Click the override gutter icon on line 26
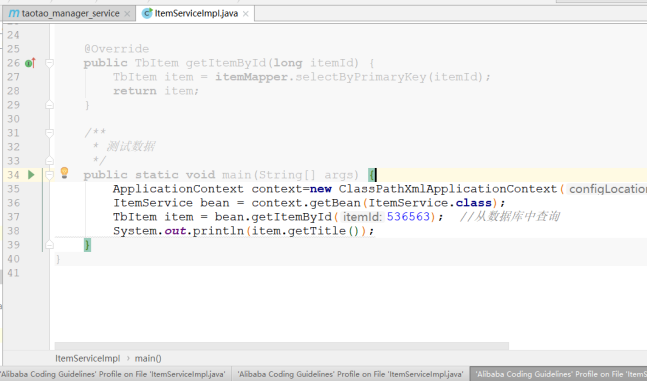Viewport: 648px width, 381px height. [30, 63]
